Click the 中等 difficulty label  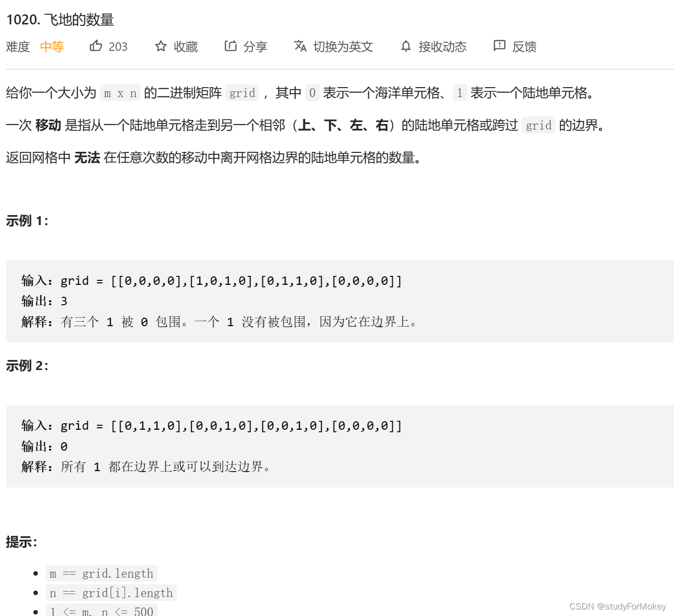coord(52,47)
